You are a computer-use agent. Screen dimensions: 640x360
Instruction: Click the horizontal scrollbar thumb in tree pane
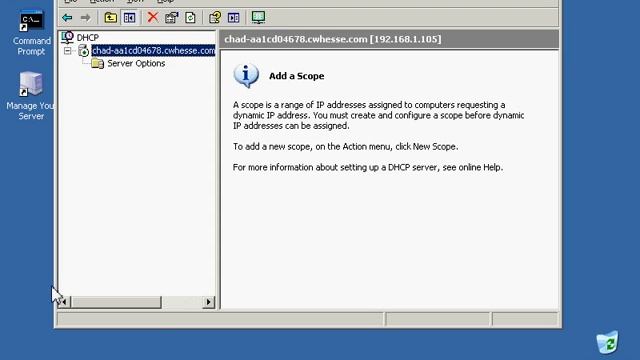click(116, 302)
